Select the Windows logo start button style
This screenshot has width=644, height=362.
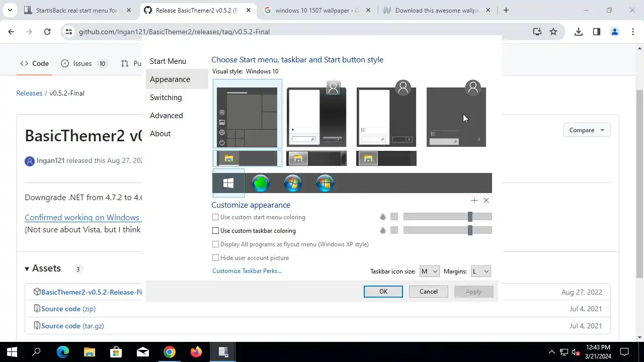(228, 183)
